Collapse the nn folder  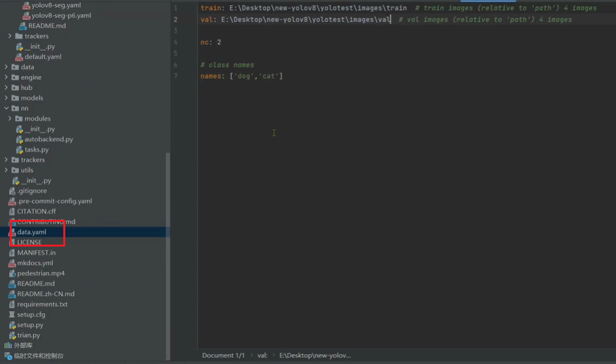(x=7, y=108)
